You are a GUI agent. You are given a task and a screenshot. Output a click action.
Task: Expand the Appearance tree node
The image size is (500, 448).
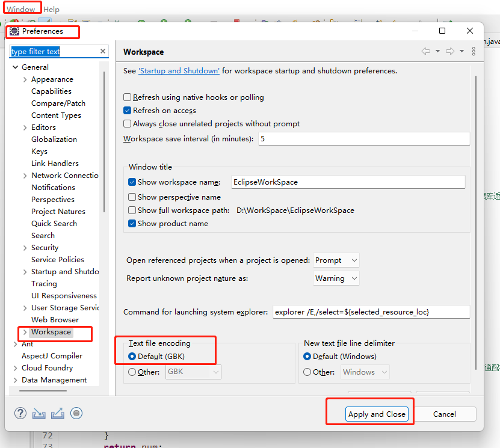25,79
